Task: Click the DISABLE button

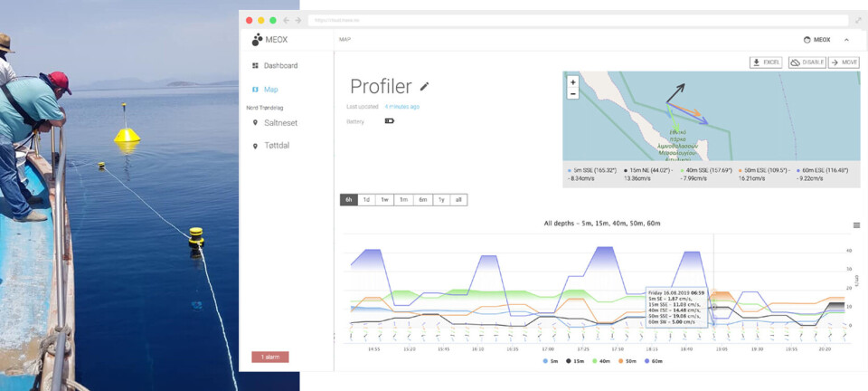Action: 807,62
